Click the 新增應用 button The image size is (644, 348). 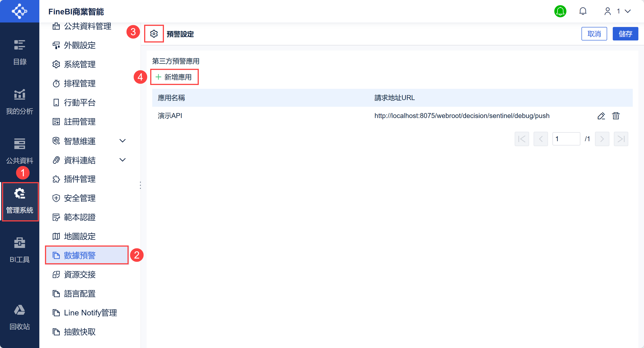(174, 77)
